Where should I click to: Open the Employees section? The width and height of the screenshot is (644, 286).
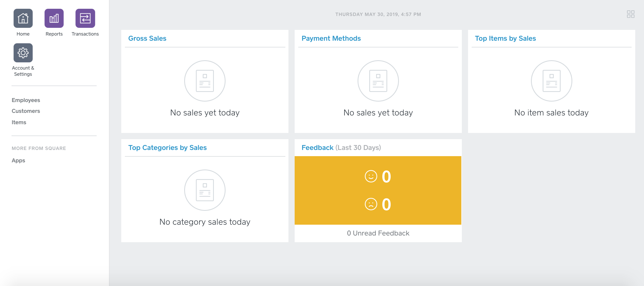[x=26, y=100]
